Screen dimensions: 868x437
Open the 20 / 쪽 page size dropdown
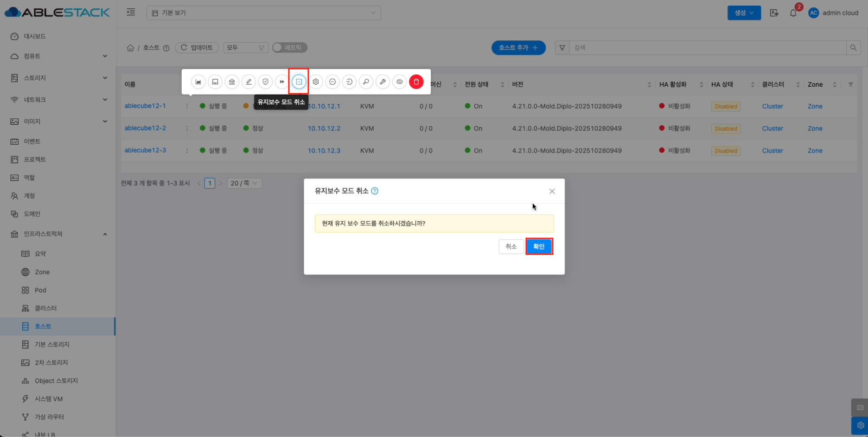pos(244,183)
